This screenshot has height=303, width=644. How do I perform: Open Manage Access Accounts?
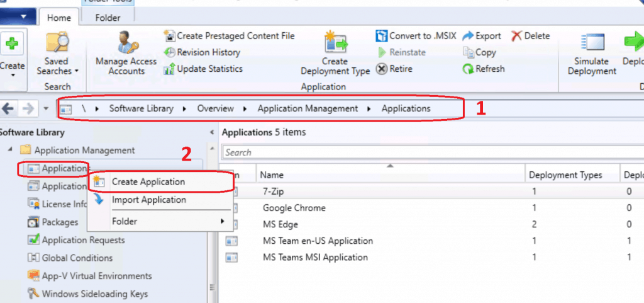126,55
